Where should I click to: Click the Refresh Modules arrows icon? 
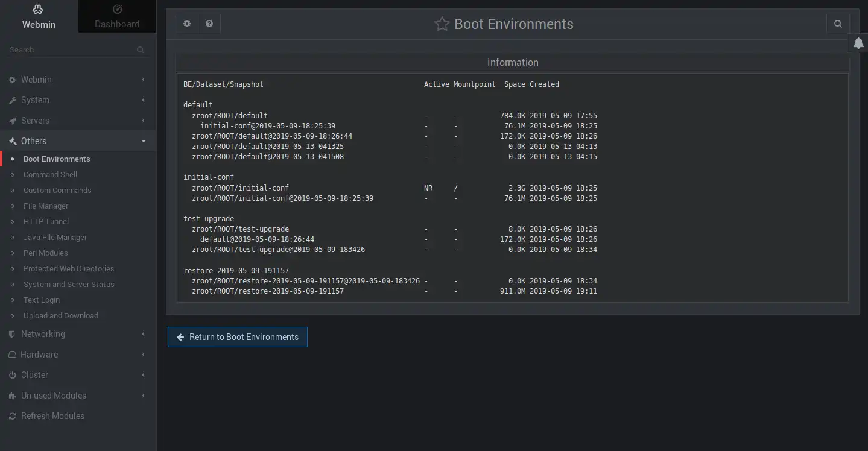pos(13,416)
